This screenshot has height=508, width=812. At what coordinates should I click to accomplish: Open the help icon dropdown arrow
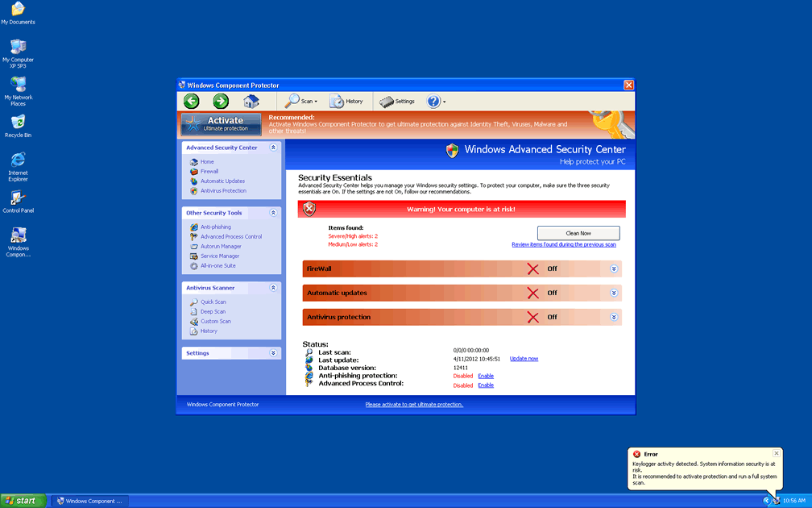[445, 102]
